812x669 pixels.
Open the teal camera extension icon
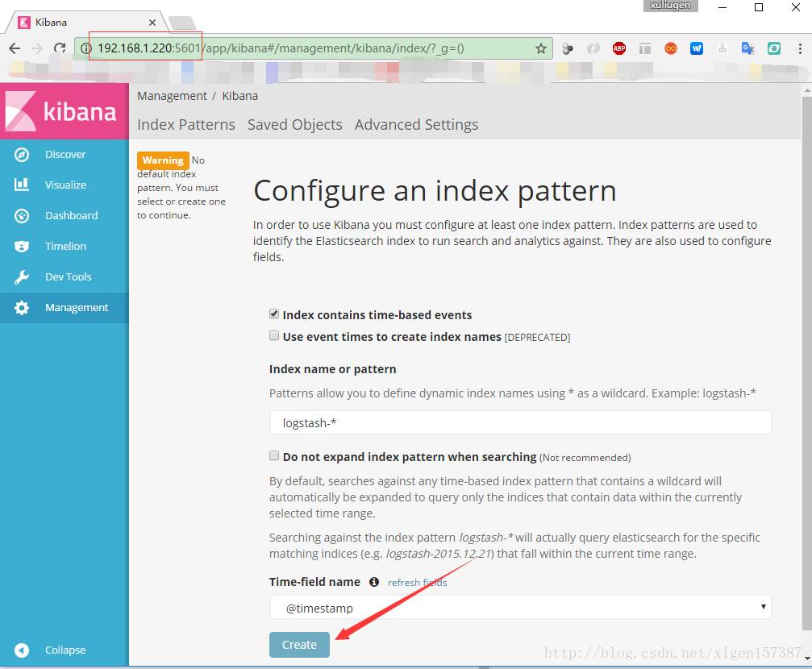773,48
